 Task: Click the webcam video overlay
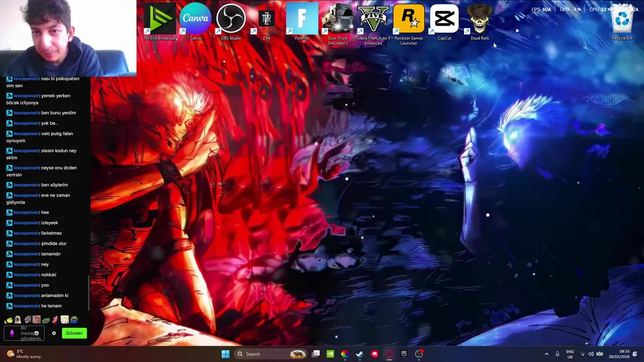point(68,38)
